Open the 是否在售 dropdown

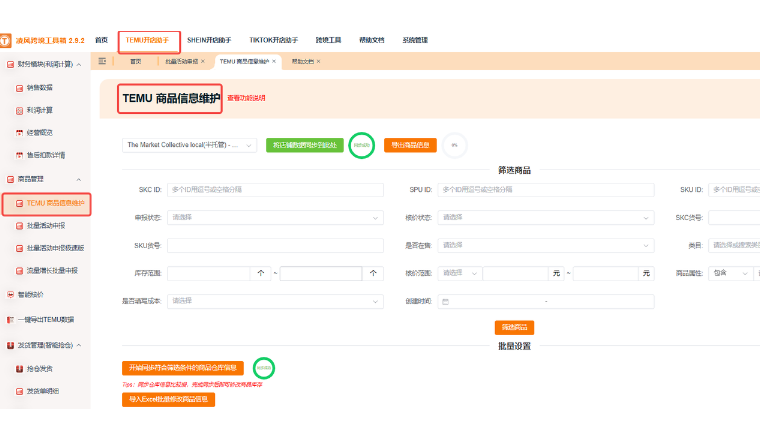(546, 246)
